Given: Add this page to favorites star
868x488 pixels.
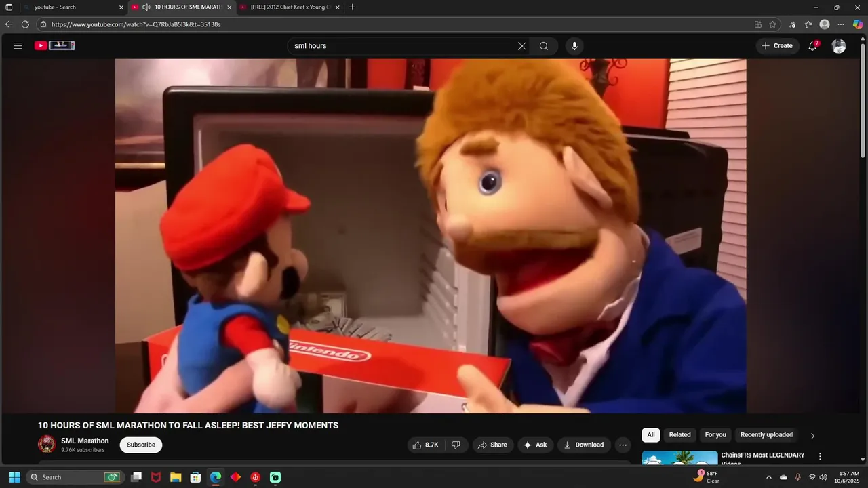Looking at the screenshot, I should (x=772, y=24).
